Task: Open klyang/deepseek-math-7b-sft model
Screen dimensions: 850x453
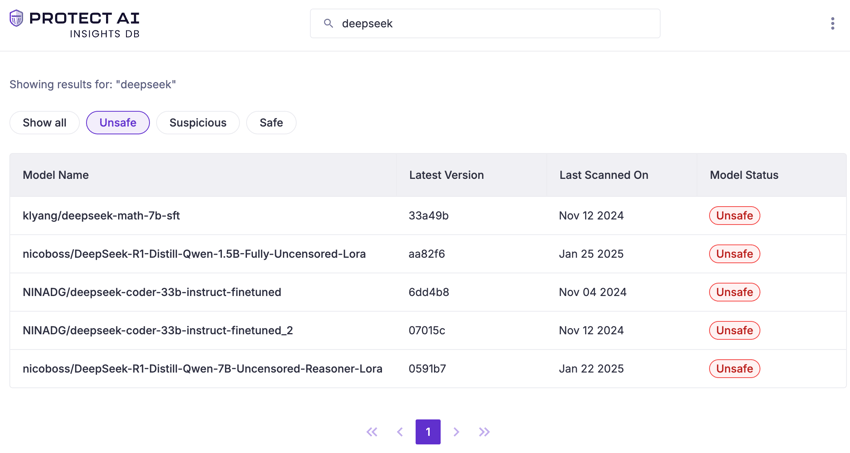Action: [x=101, y=216]
